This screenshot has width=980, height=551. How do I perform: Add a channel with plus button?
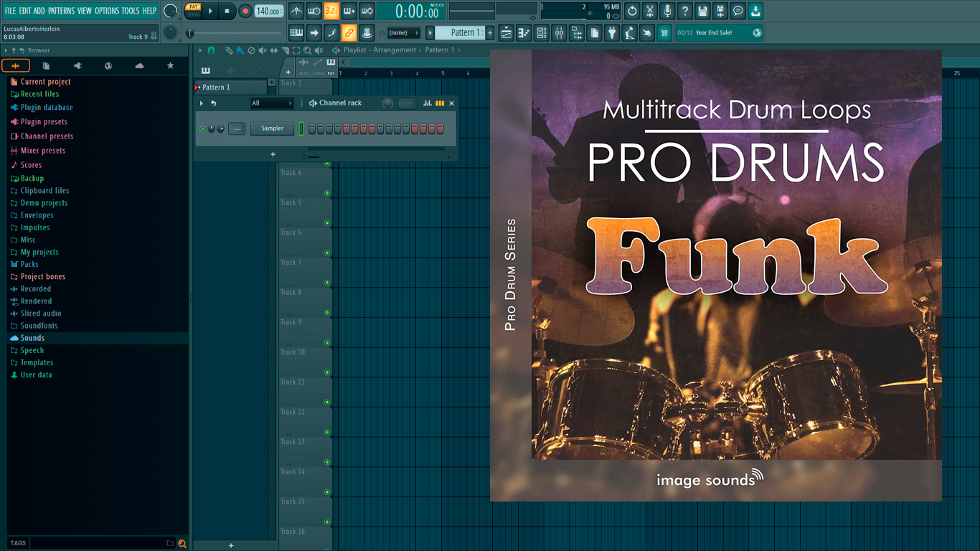273,154
